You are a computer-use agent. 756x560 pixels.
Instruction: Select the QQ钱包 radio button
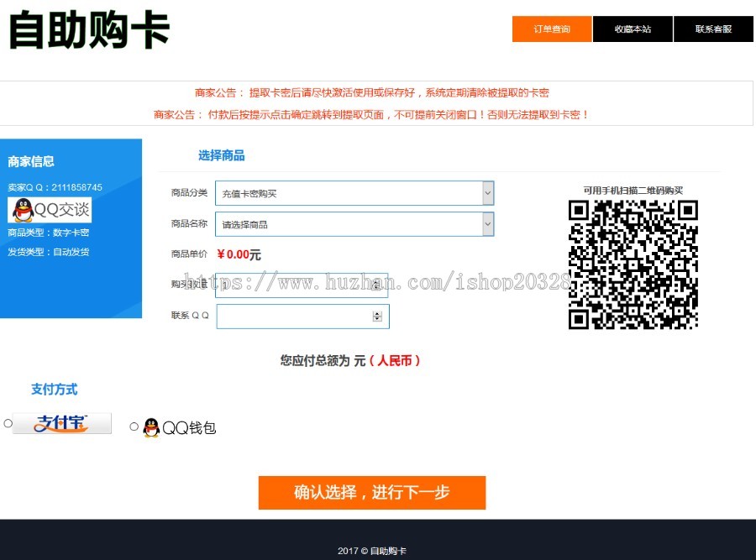pos(134,427)
